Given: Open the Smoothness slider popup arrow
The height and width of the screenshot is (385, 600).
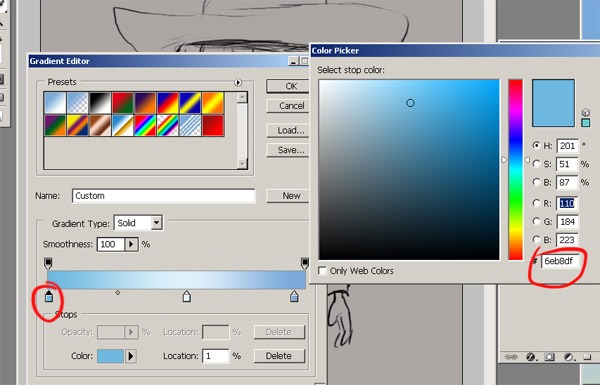Looking at the screenshot, I should pyautogui.click(x=131, y=244).
